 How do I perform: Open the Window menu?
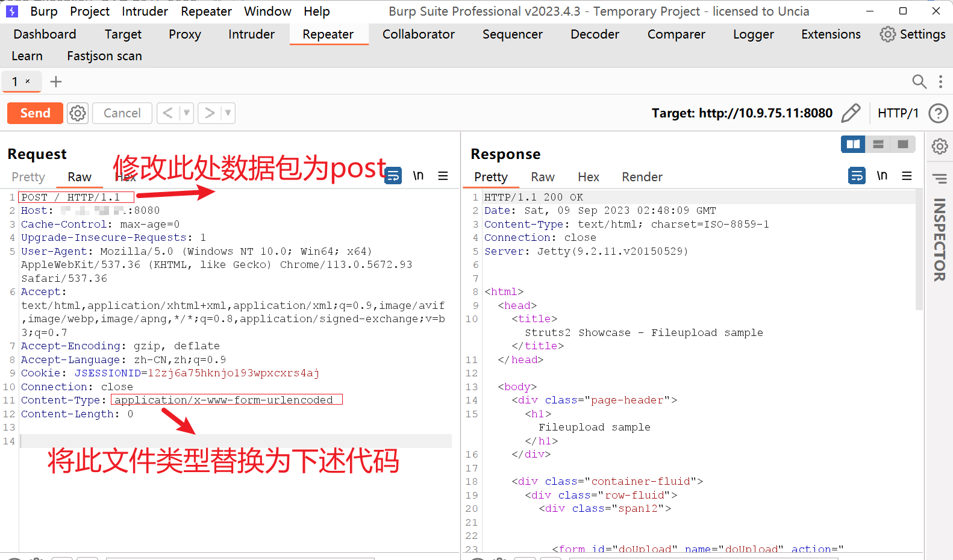[x=267, y=11]
